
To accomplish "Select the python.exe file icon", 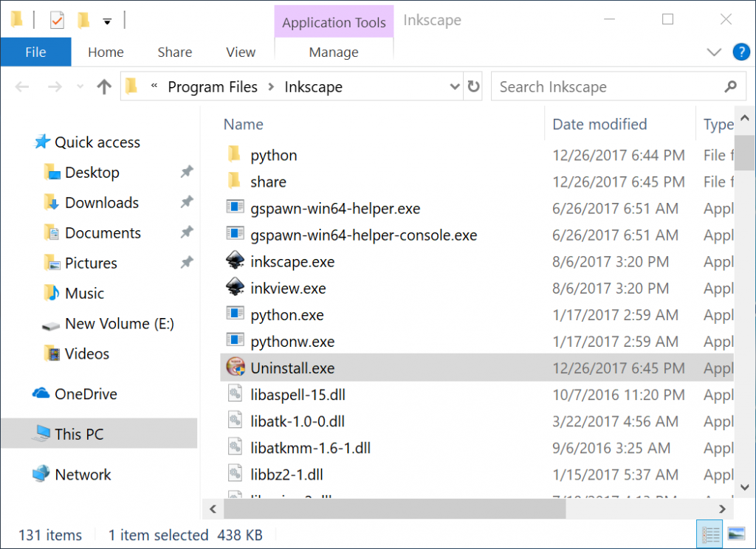I will tap(236, 314).
